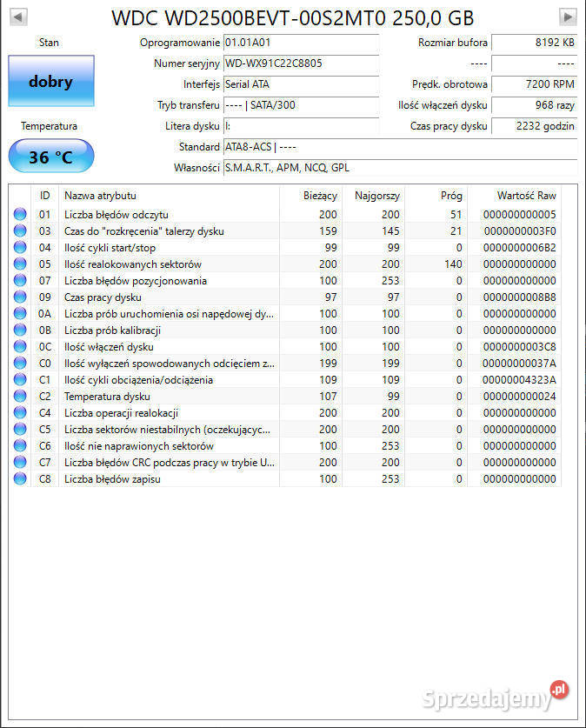Select the serial number field WD-WX91C22C8805

[301, 63]
